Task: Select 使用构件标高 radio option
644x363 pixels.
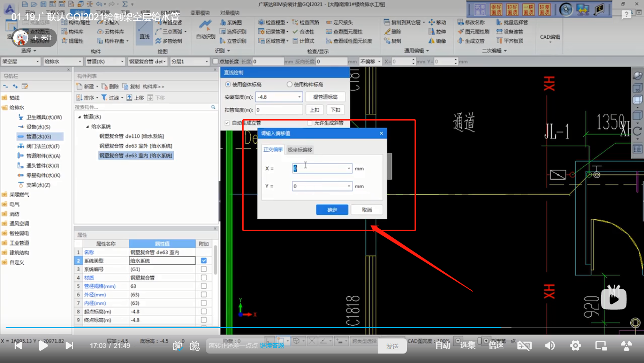Action: point(289,85)
